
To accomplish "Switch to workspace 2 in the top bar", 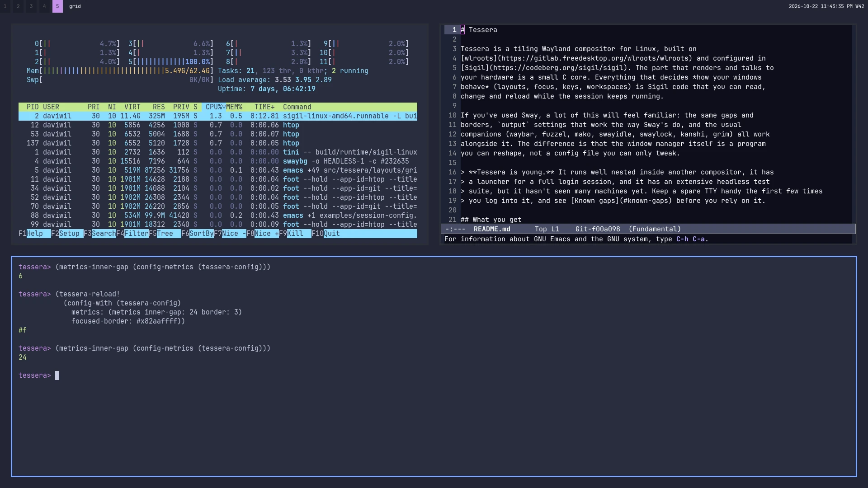I will click(18, 6).
